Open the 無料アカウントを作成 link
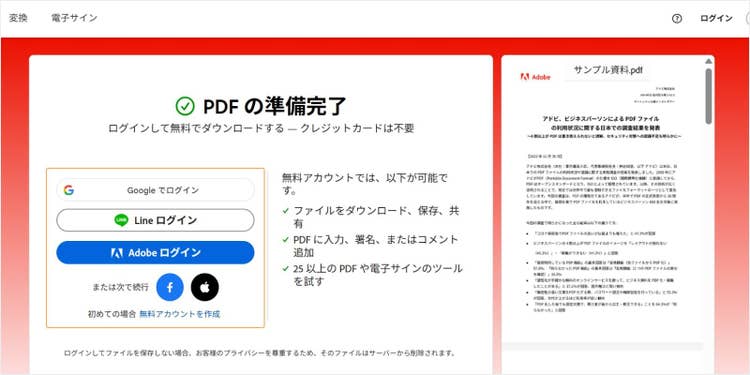The height and width of the screenshot is (375, 750). point(180,314)
